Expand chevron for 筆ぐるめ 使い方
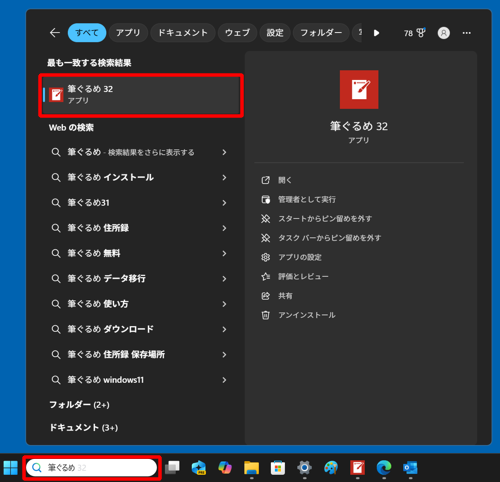Image resolution: width=500 pixels, height=482 pixels. pos(224,304)
